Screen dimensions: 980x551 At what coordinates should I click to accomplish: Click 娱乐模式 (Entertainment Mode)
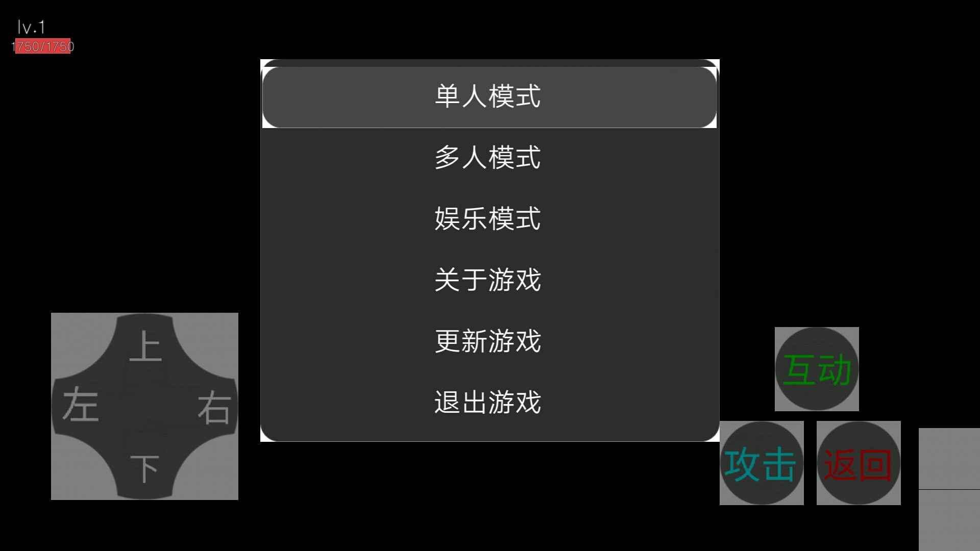489,218
